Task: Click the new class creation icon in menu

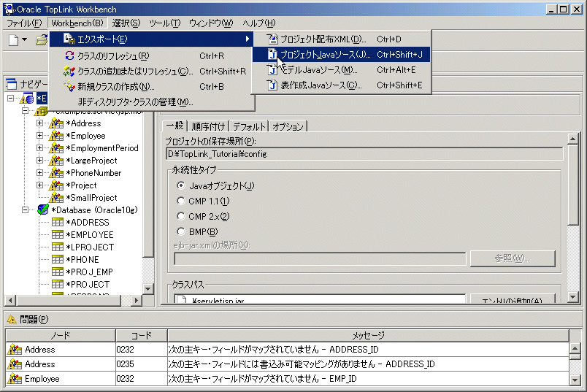Action: 69,86
